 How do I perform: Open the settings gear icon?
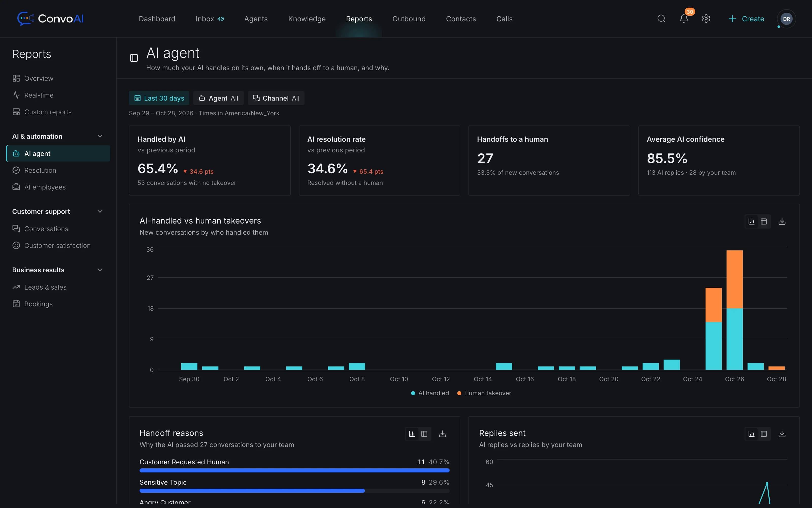[706, 19]
